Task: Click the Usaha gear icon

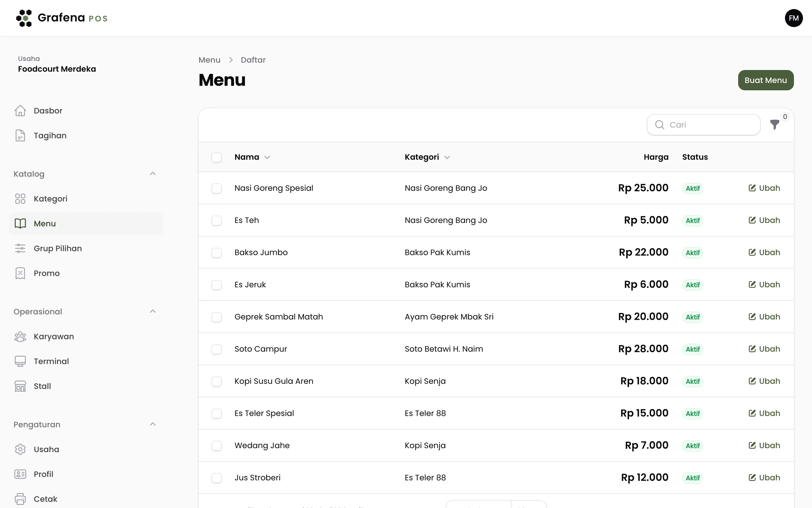Action: 20,449
